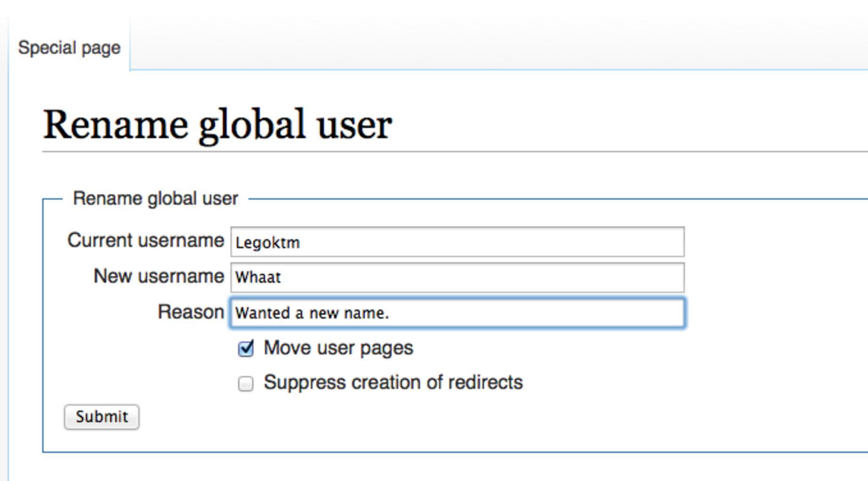Click the word 'Special' in the tab
The image size is (868, 481).
tap(39, 48)
